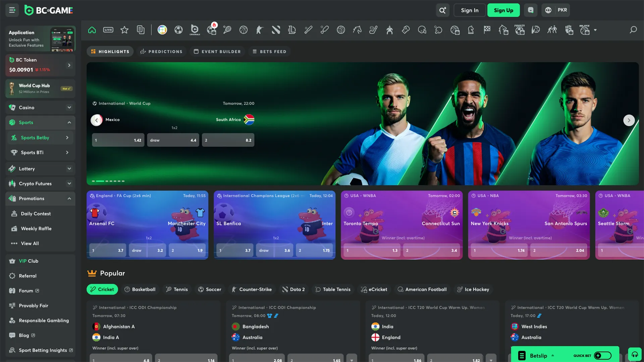This screenshot has width=644, height=362.
Task: Select the Penalty shootout icon
Action: (x=520, y=30)
